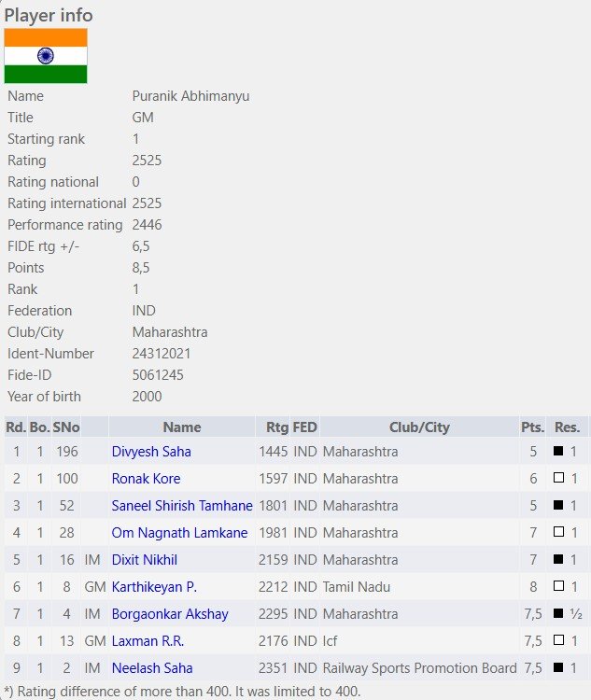
Task: Click black piece icon in round 9
Action: (558, 667)
